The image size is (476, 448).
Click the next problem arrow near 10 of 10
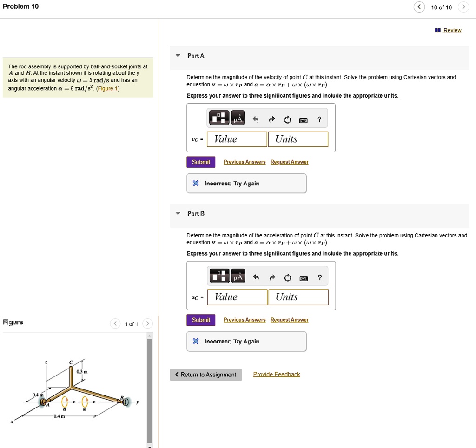click(x=463, y=7)
